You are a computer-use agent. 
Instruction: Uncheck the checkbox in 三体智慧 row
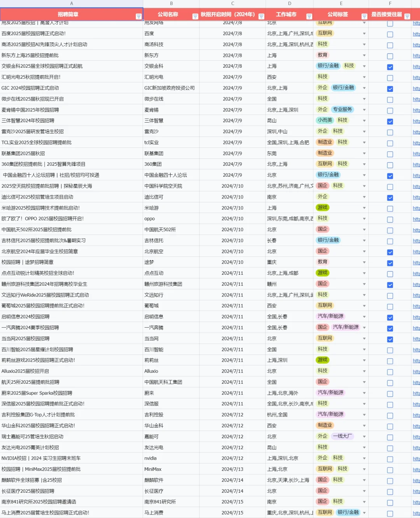tap(390, 121)
